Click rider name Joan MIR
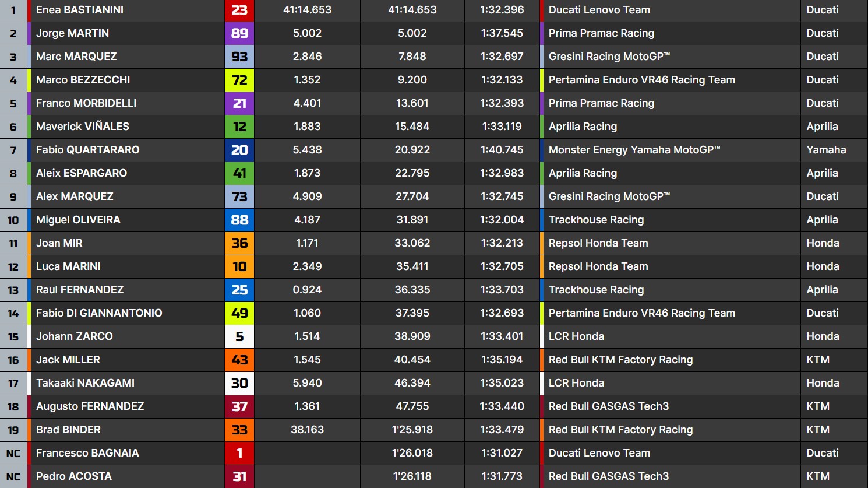Image resolution: width=868 pixels, height=488 pixels. coord(59,243)
